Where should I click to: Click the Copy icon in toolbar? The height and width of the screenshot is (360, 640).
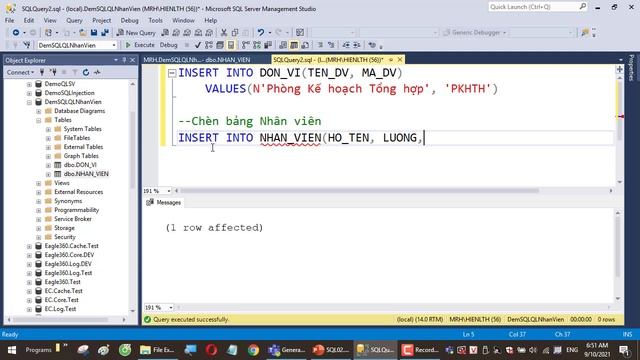pyautogui.click(x=235, y=33)
